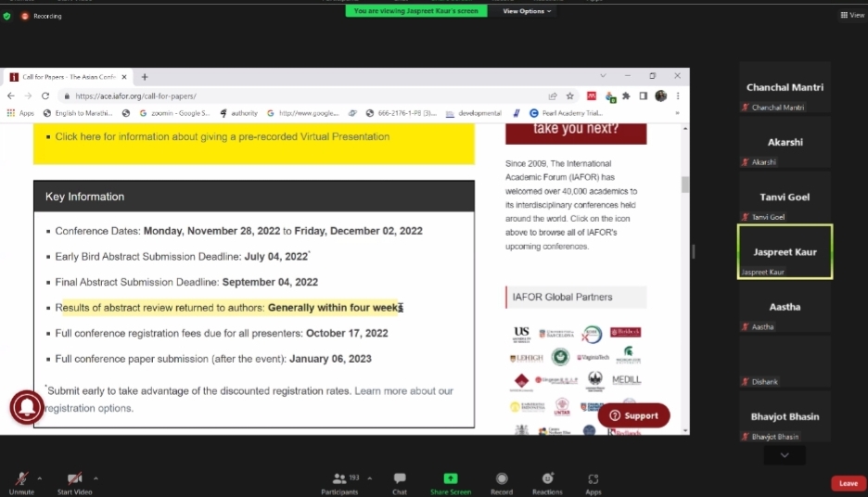This screenshot has width=868, height=497.
Task: Click the Share Screen icon
Action: pyautogui.click(x=451, y=479)
